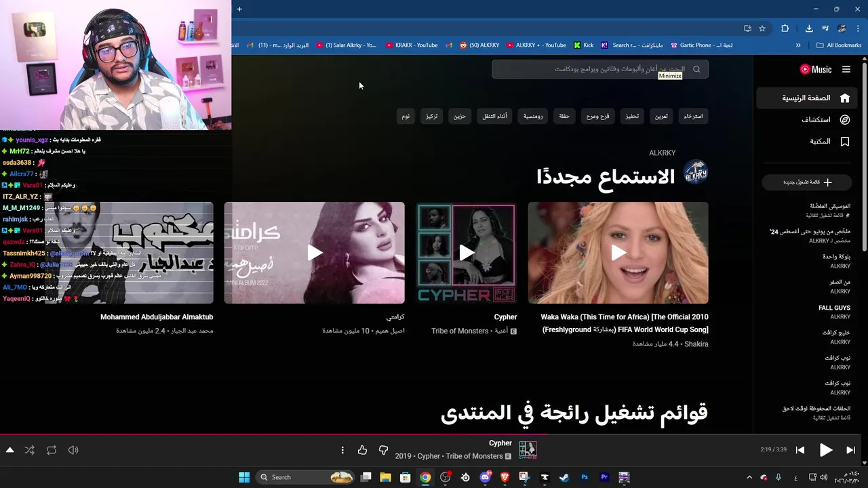Viewport: 868px width, 488px height.
Task: Open the three-dot menu for Cypher track
Action: 342,450
